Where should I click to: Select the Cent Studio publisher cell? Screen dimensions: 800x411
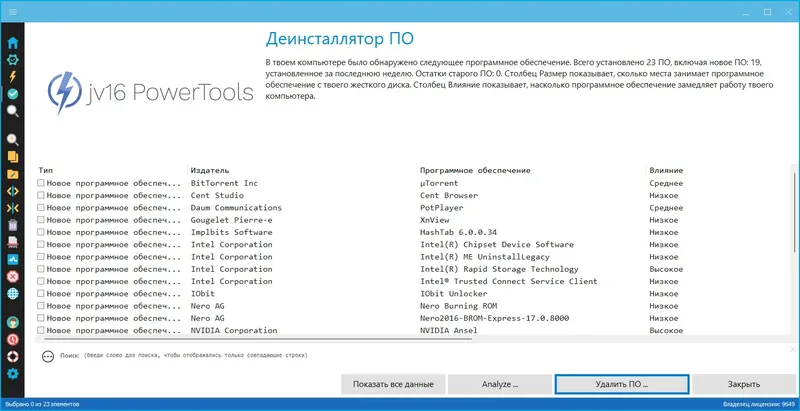click(217, 195)
